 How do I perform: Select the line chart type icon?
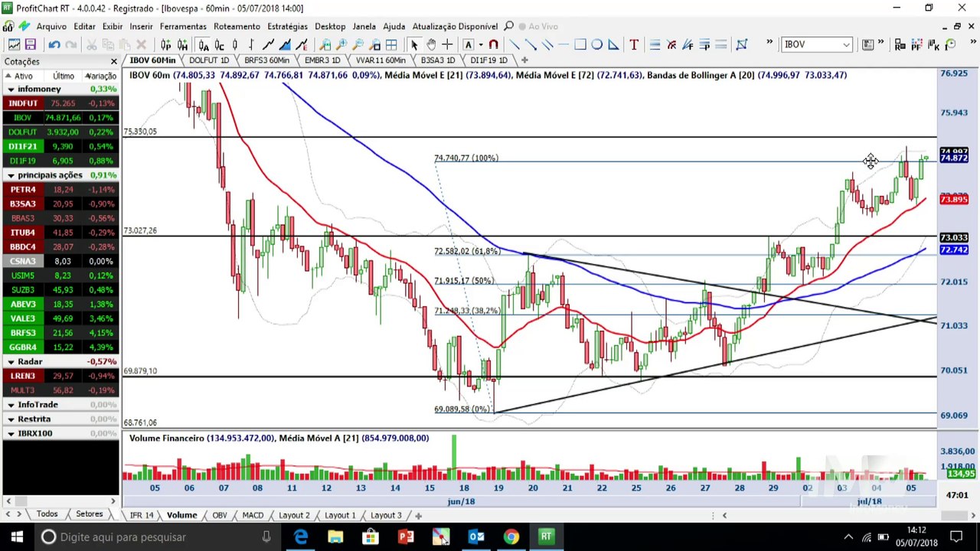pos(269,45)
